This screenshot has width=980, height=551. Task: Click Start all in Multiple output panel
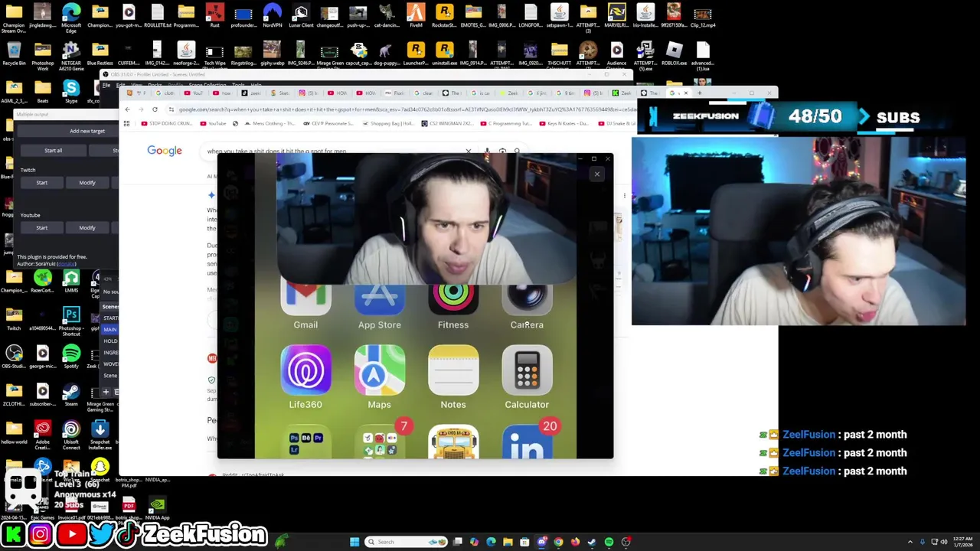(53, 150)
